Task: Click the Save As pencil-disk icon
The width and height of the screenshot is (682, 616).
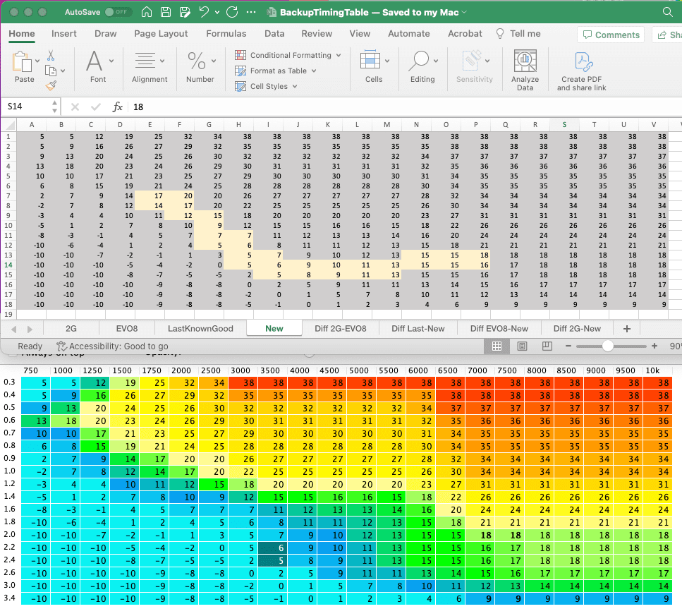Action: 185,12
